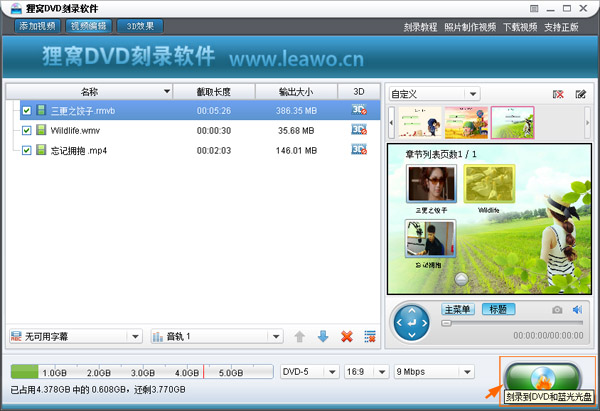
Task: Open the title bar menu icon
Action: click(x=534, y=8)
